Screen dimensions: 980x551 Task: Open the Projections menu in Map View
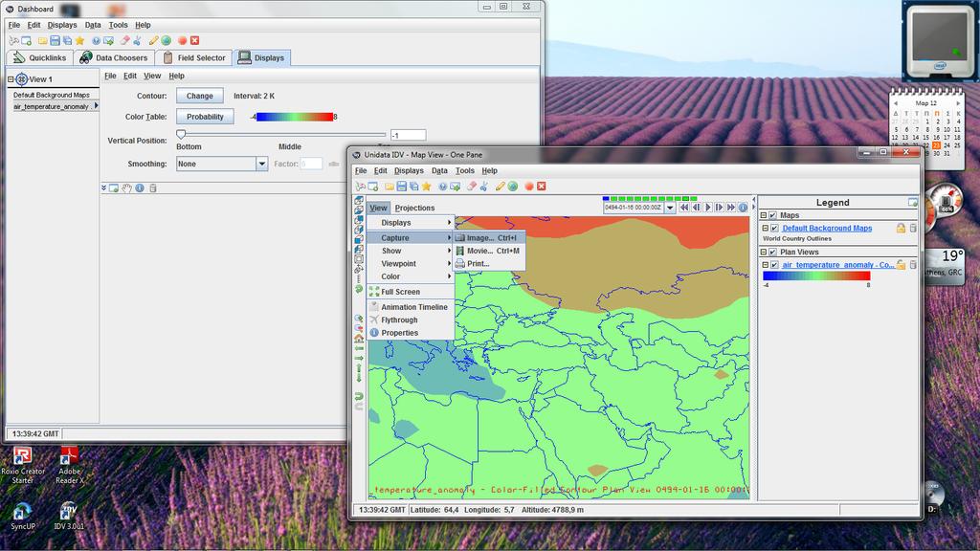point(414,208)
